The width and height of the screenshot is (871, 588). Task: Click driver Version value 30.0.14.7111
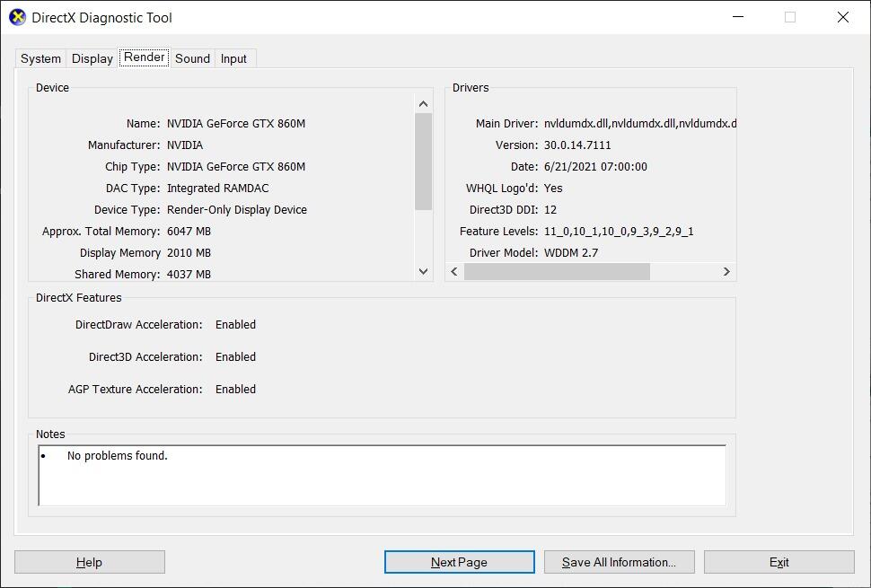[577, 145]
